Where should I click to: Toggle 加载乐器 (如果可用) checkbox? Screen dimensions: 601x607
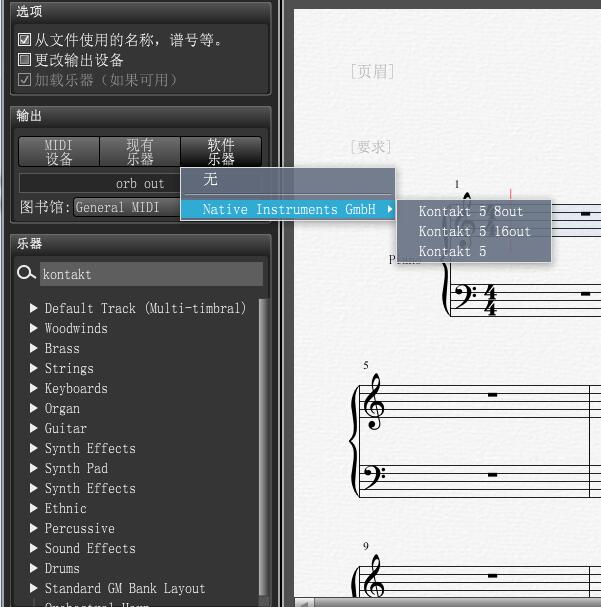(x=25, y=80)
